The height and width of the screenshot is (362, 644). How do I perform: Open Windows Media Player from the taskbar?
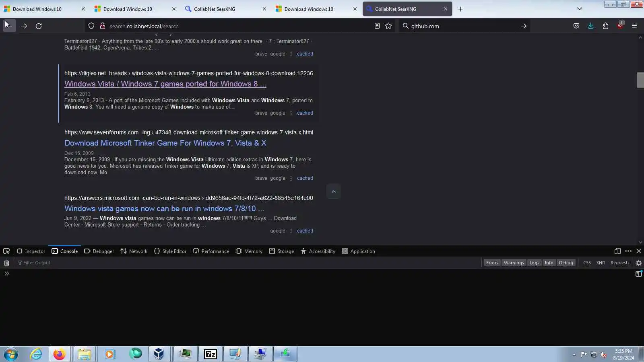[109, 354]
